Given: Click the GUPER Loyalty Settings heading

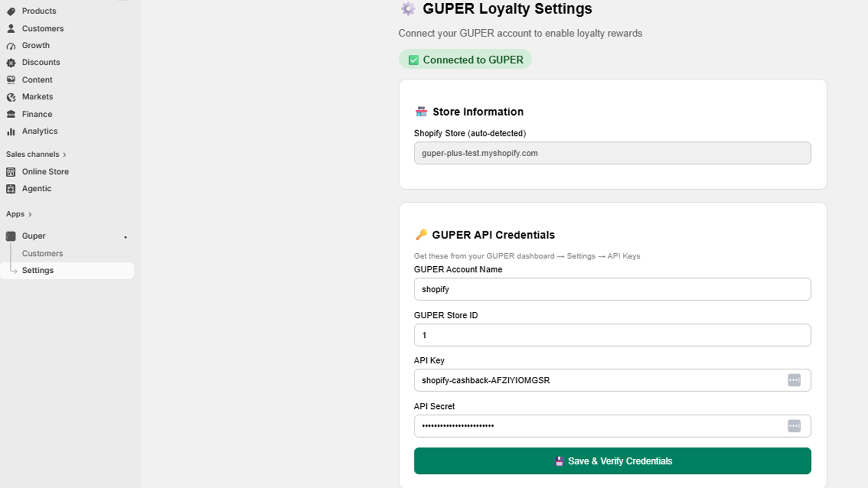Looking at the screenshot, I should [507, 9].
